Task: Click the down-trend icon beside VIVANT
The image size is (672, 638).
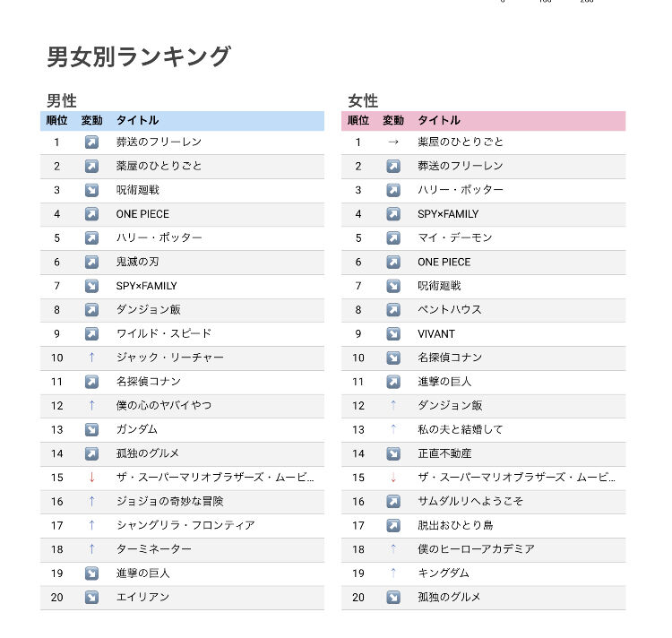Action: coord(392,334)
